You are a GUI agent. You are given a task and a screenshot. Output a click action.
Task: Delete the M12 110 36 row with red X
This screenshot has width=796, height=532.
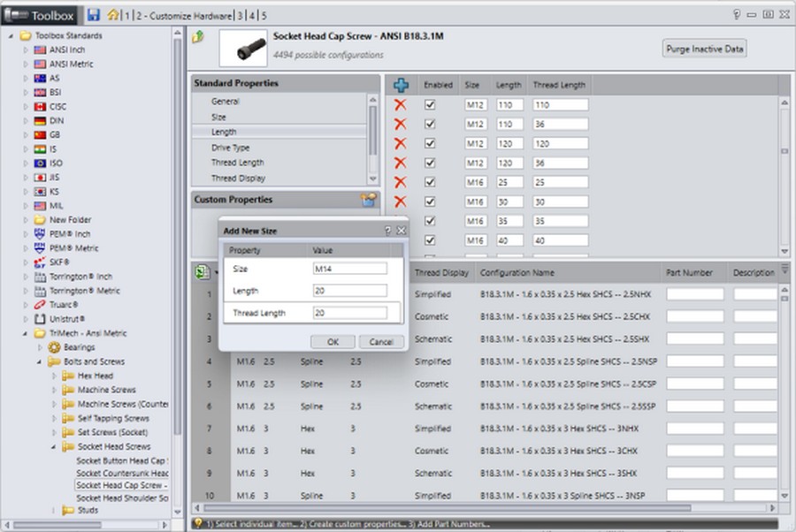[400, 124]
